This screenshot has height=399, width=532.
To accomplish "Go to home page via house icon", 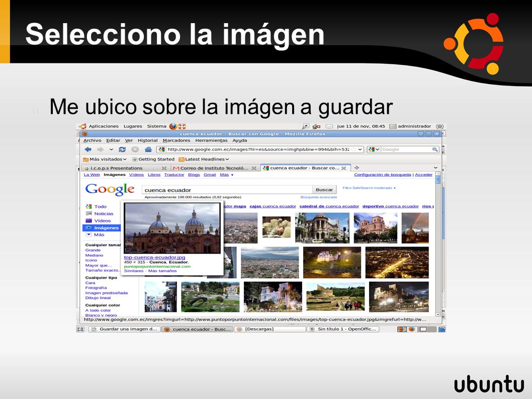I will (148, 149).
